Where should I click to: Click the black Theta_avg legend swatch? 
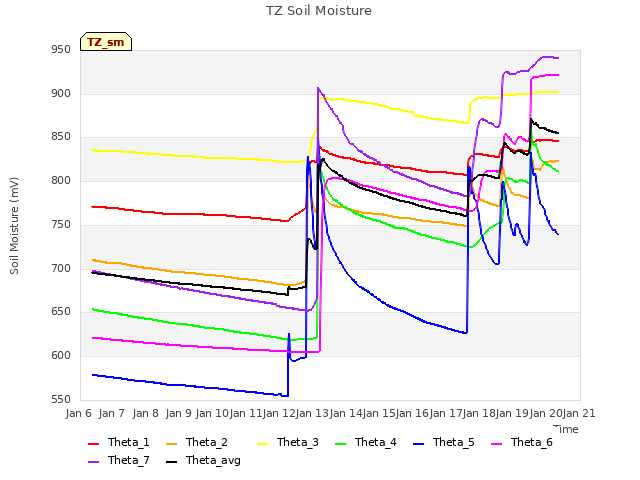(x=172, y=462)
